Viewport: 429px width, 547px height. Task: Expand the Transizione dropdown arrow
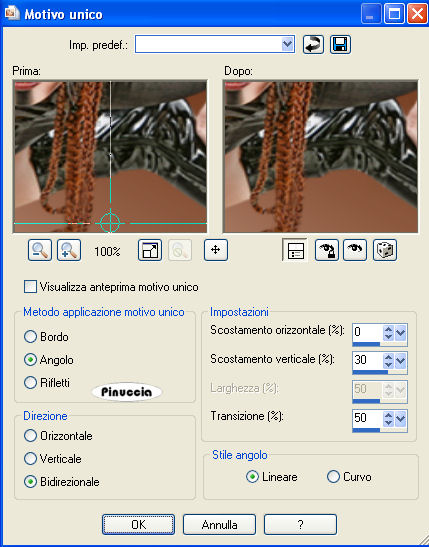click(400, 419)
